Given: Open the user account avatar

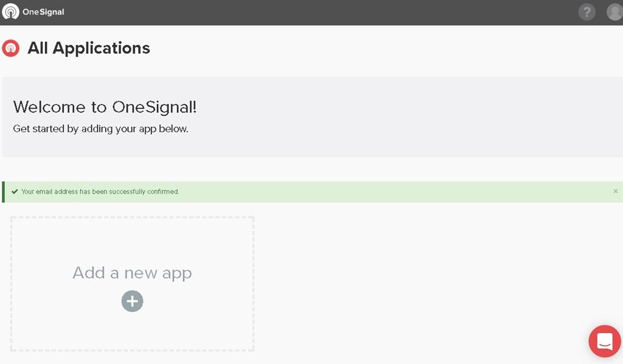Looking at the screenshot, I should pyautogui.click(x=614, y=12).
